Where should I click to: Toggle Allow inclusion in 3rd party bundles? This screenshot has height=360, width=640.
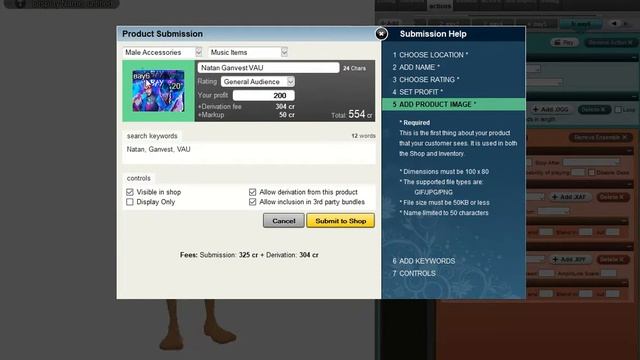252,202
